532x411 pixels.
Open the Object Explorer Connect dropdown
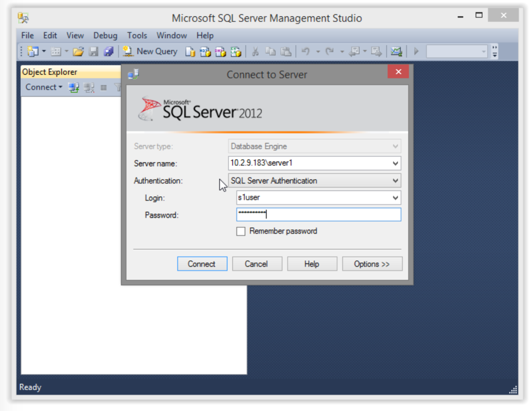(44, 87)
